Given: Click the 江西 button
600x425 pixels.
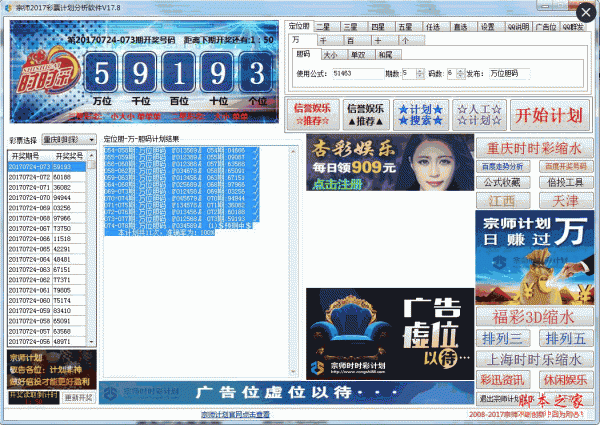Looking at the screenshot, I should click(503, 200).
